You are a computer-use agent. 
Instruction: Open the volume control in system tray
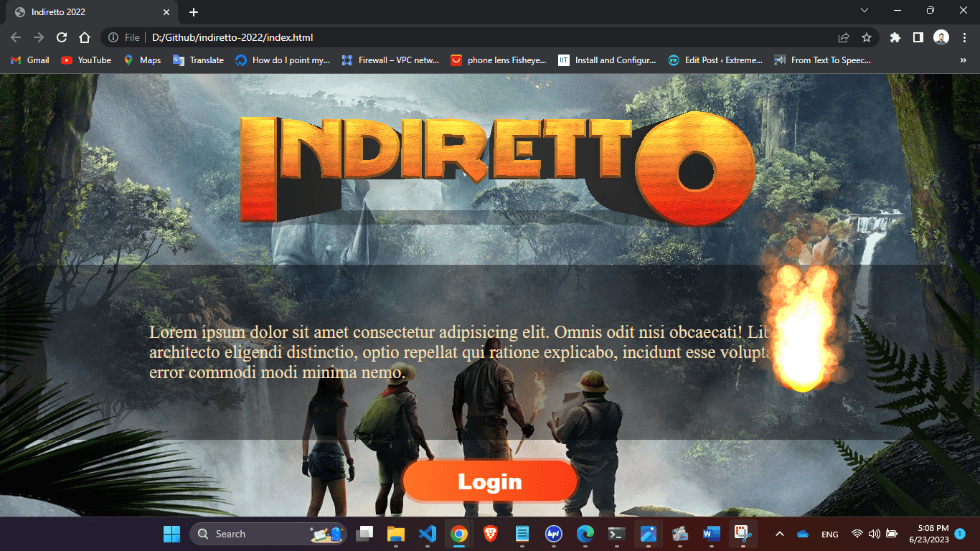874,534
